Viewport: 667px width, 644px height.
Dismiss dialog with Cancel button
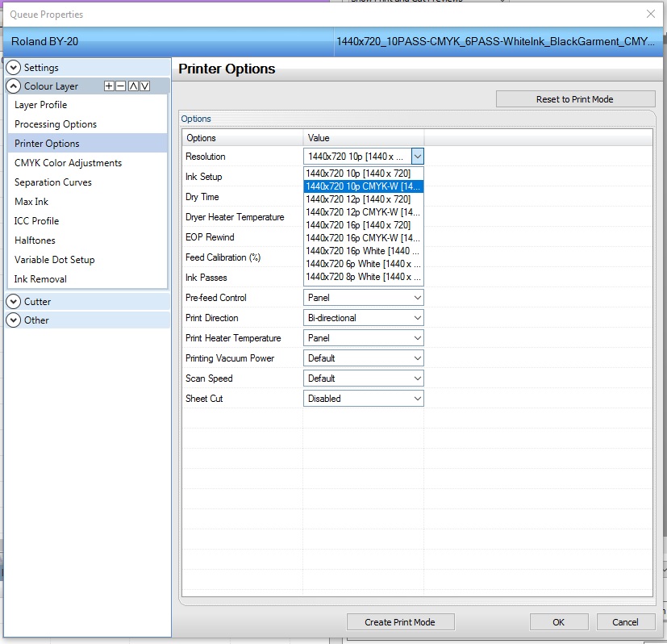point(625,622)
